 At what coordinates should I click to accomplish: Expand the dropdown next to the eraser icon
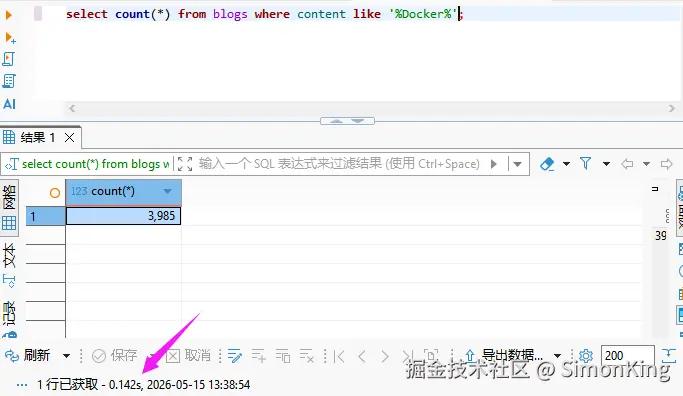pos(566,164)
